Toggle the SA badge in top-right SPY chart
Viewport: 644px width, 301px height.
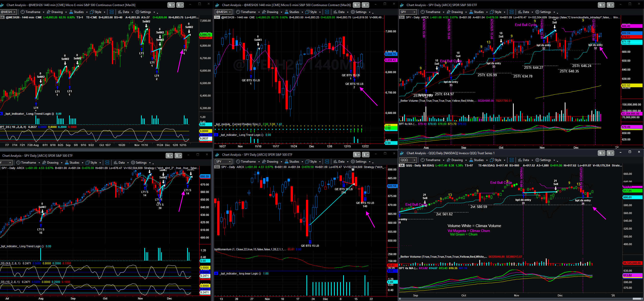point(402,17)
